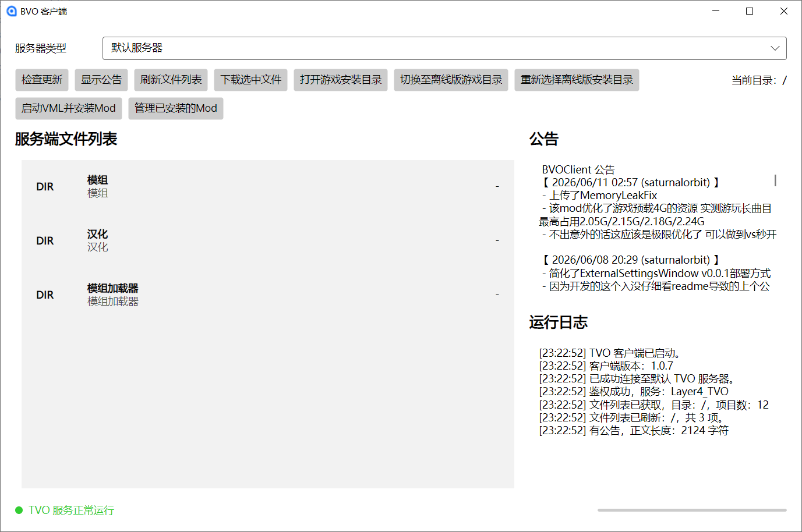The width and height of the screenshot is (802, 532).
Task: Open the 服务器类型 server dropdown
Action: (x=444, y=48)
